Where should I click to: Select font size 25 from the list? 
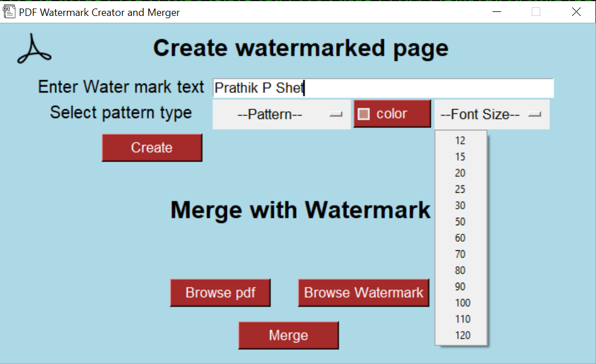(x=460, y=189)
